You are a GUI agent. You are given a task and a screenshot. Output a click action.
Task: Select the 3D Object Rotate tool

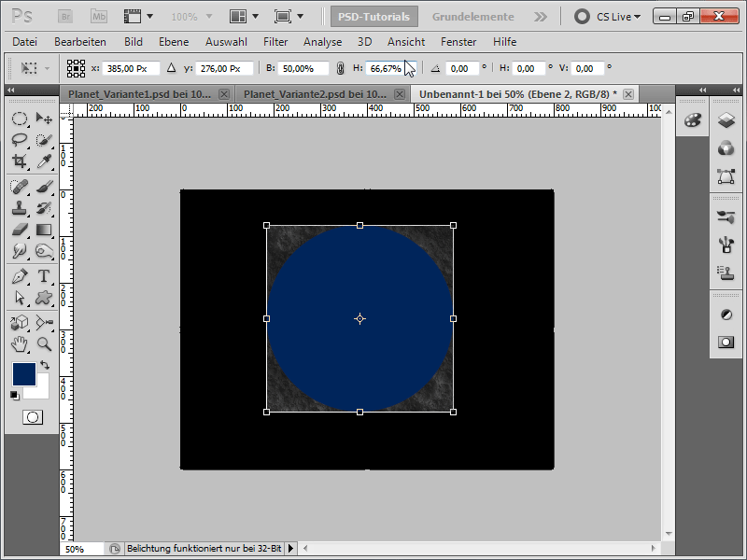tap(19, 323)
